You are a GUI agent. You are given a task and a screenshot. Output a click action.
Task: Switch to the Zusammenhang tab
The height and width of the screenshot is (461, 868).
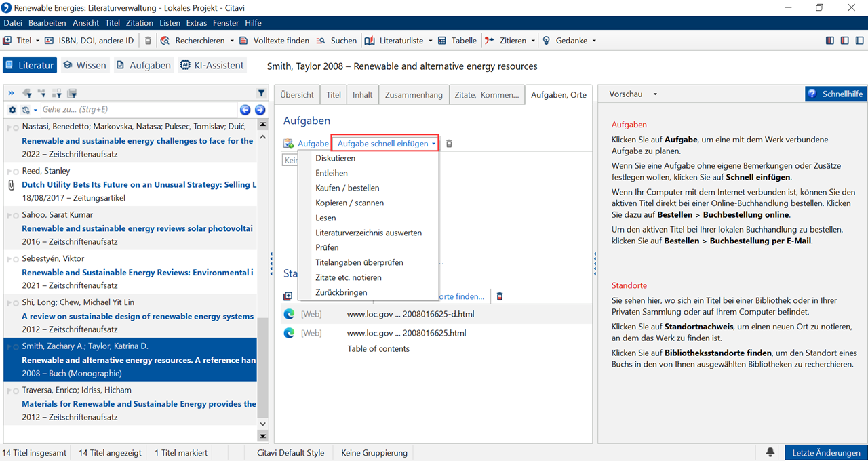tap(414, 95)
